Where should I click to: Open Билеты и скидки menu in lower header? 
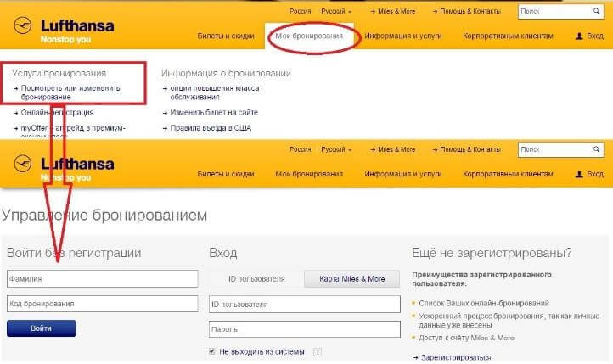pos(226,174)
